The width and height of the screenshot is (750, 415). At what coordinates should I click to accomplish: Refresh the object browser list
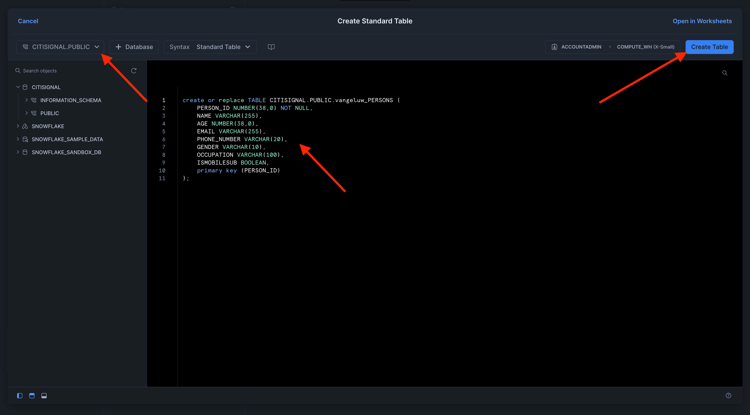(x=134, y=71)
